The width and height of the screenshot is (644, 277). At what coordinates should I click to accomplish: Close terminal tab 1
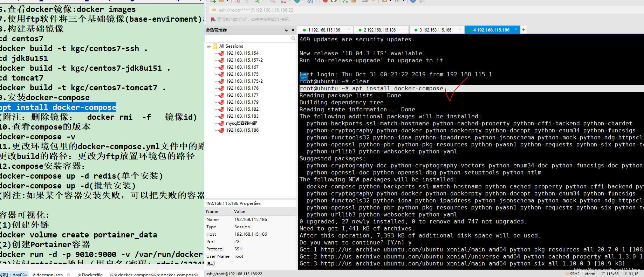(349, 30)
